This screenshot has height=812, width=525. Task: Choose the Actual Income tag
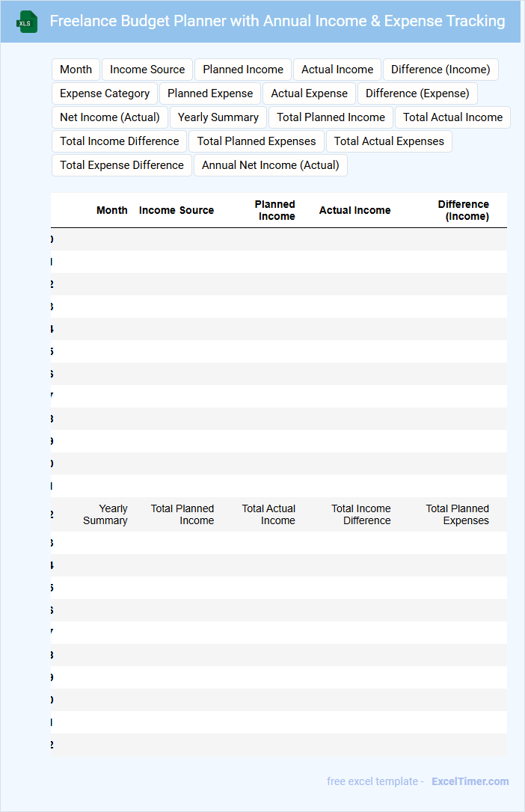click(x=337, y=70)
